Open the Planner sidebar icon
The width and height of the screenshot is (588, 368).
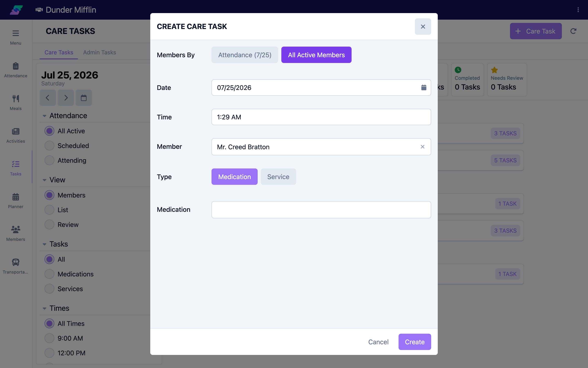16,201
